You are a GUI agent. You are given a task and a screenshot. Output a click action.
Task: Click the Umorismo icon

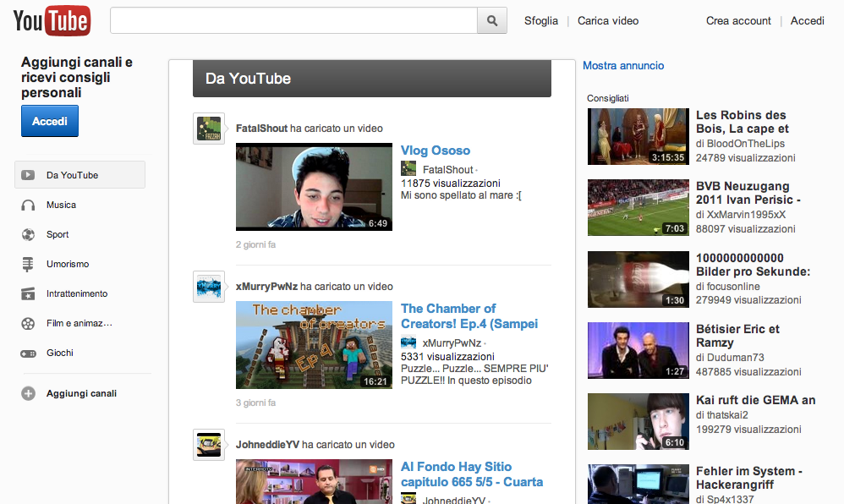pos(28,264)
